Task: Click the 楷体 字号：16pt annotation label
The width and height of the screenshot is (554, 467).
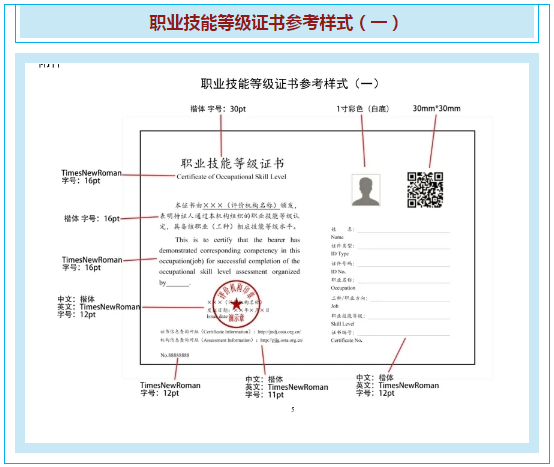Action: pos(92,219)
